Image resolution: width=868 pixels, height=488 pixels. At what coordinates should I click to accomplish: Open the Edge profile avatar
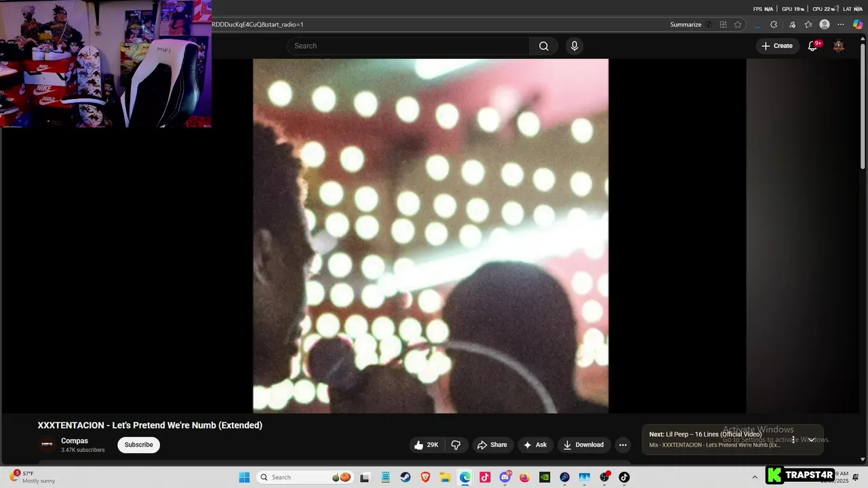tap(825, 24)
